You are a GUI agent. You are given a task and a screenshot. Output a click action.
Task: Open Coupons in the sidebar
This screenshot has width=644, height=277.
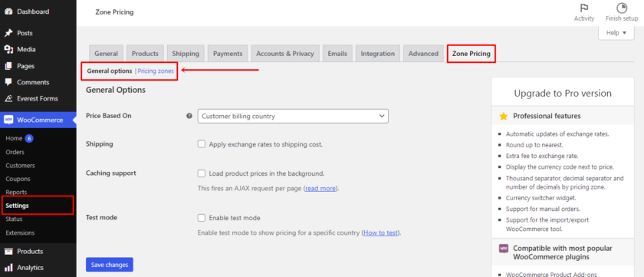[18, 179]
